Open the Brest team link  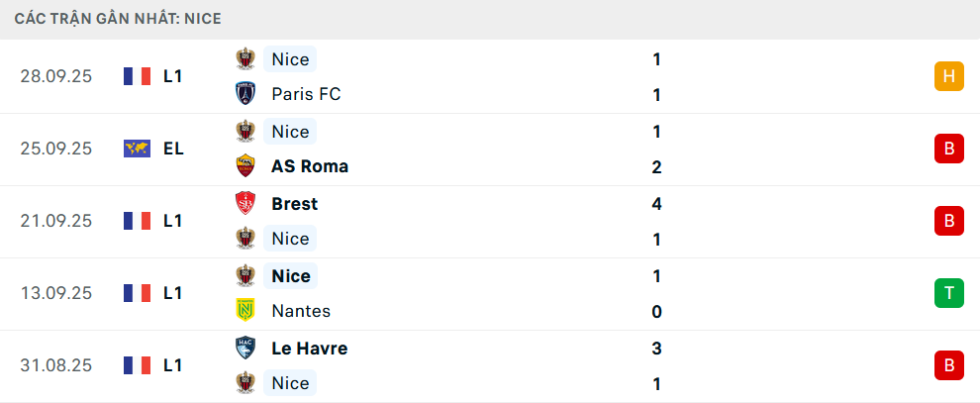(x=294, y=204)
